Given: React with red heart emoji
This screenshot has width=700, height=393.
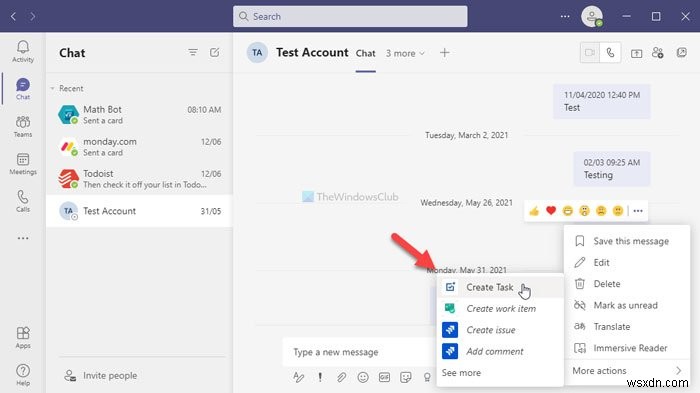Looking at the screenshot, I should tap(551, 210).
